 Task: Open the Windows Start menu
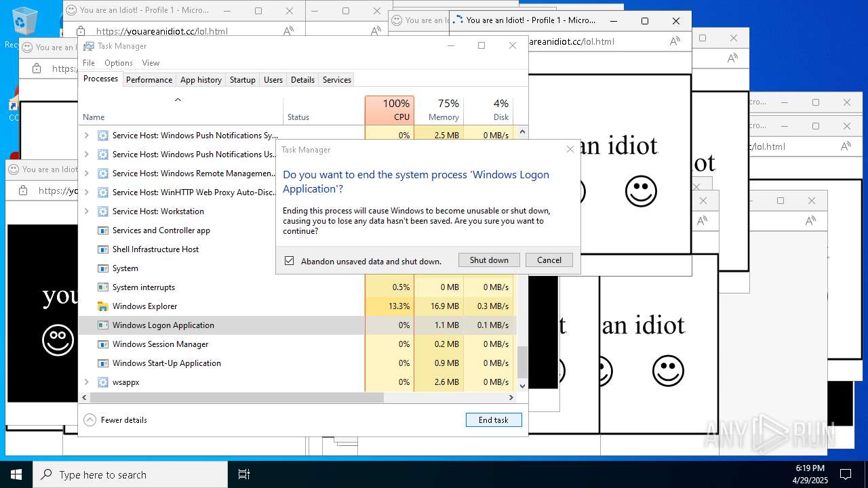point(16,474)
